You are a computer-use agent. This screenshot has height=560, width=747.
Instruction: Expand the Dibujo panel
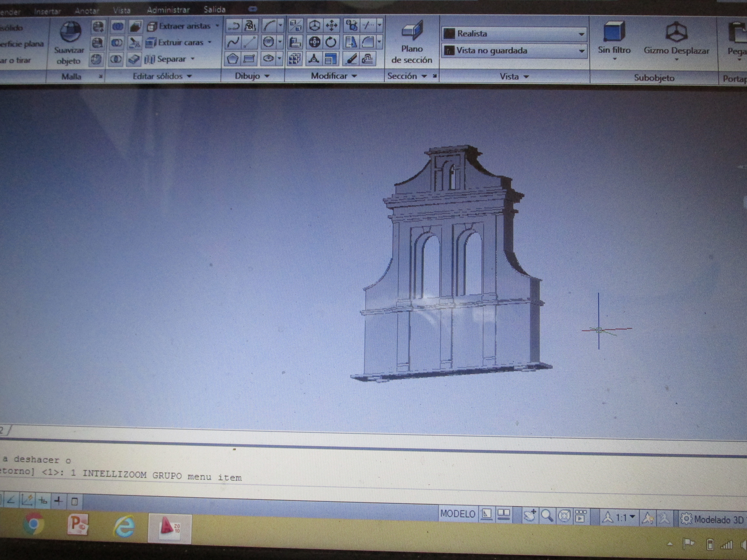pos(252,76)
